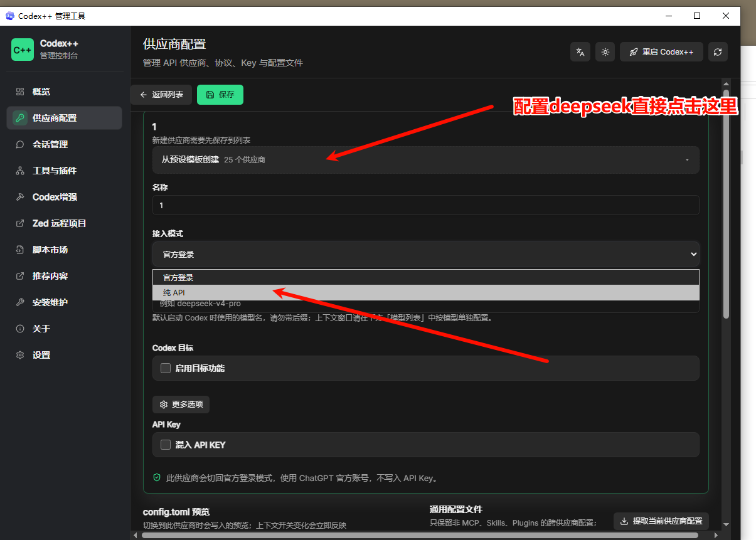
Task: Click the refresh icon button
Action: [x=718, y=52]
